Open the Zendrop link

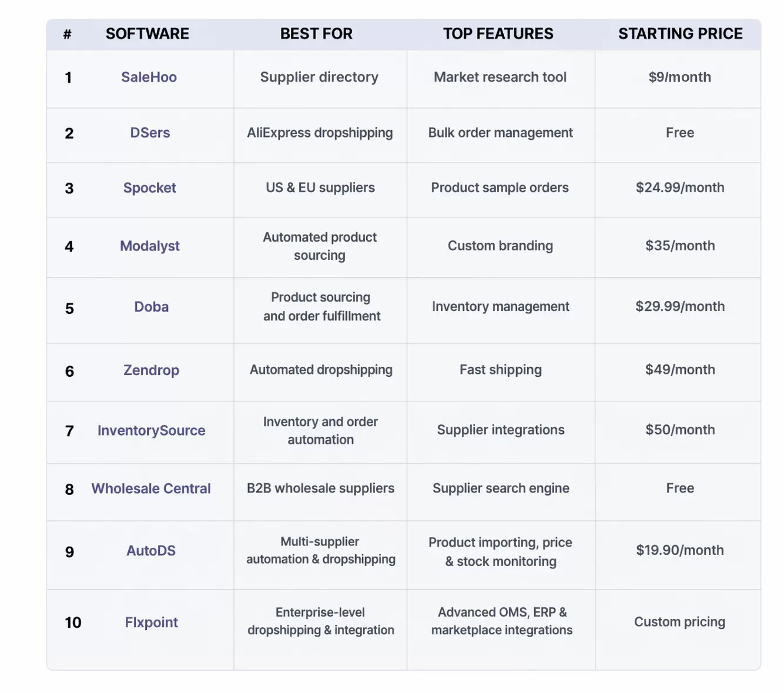click(151, 370)
